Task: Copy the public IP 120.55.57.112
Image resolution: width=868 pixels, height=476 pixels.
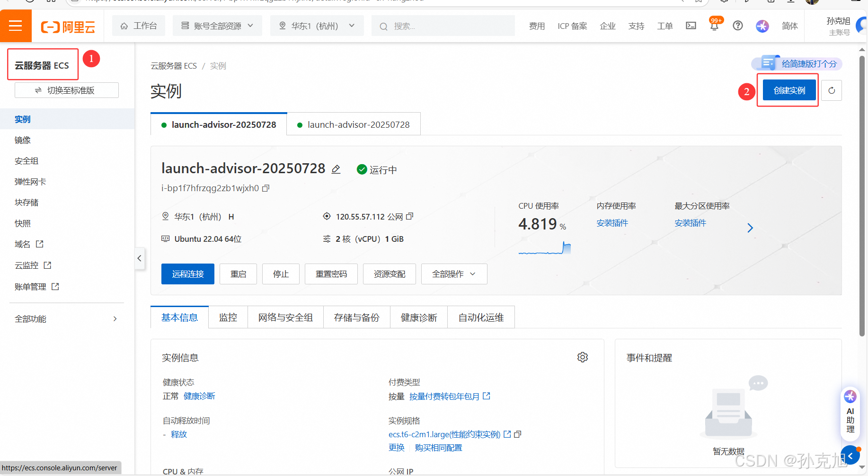Action: click(x=410, y=216)
